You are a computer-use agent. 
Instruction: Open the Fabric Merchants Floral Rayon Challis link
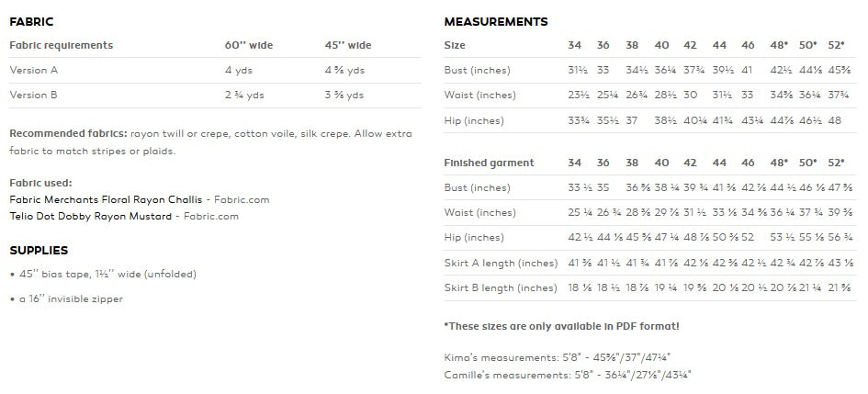click(106, 199)
